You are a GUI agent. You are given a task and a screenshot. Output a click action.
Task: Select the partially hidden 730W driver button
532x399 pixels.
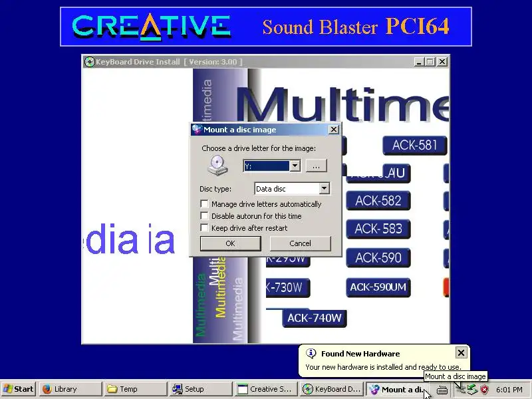tap(288, 288)
